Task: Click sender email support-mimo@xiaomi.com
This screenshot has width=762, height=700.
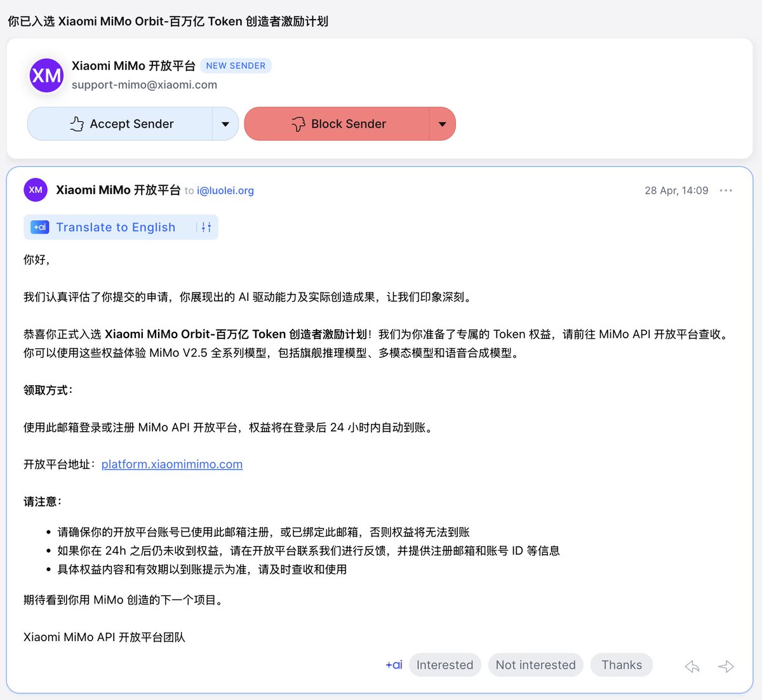Action: tap(144, 84)
